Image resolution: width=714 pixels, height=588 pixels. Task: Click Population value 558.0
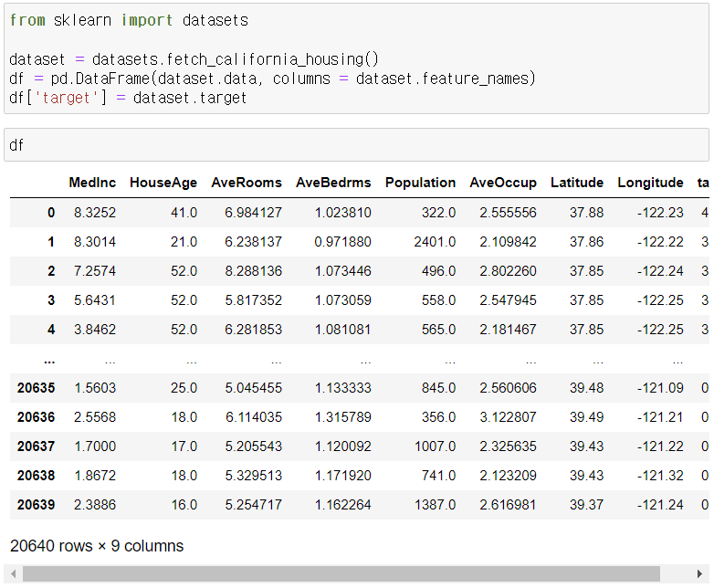tap(438, 300)
